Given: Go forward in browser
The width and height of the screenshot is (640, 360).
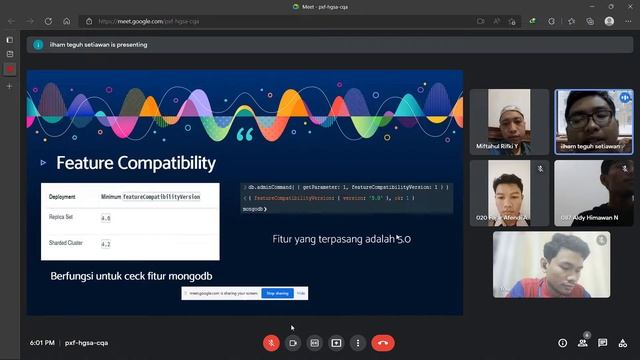Looking at the screenshot, I should tap(30, 21).
